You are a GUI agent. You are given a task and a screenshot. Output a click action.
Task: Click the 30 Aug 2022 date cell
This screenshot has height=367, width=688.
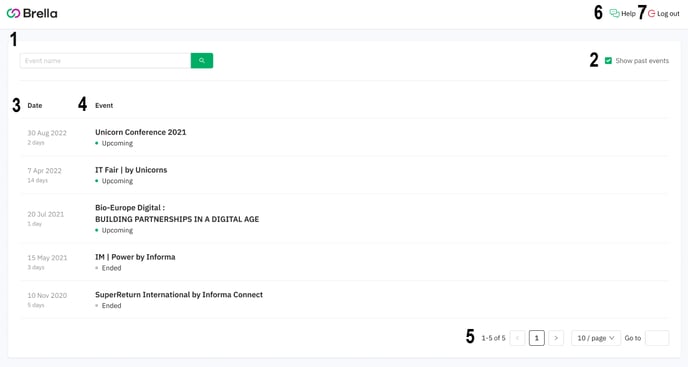pos(47,133)
